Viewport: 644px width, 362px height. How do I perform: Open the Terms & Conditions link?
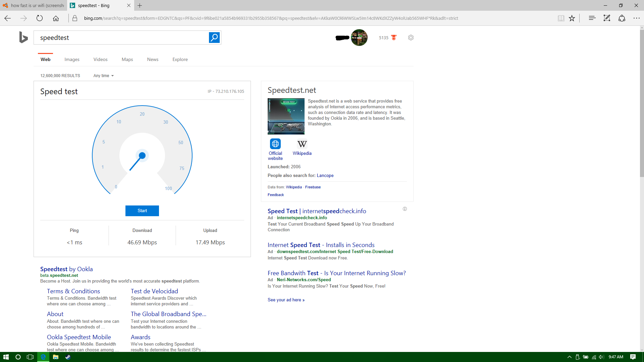pos(73,291)
